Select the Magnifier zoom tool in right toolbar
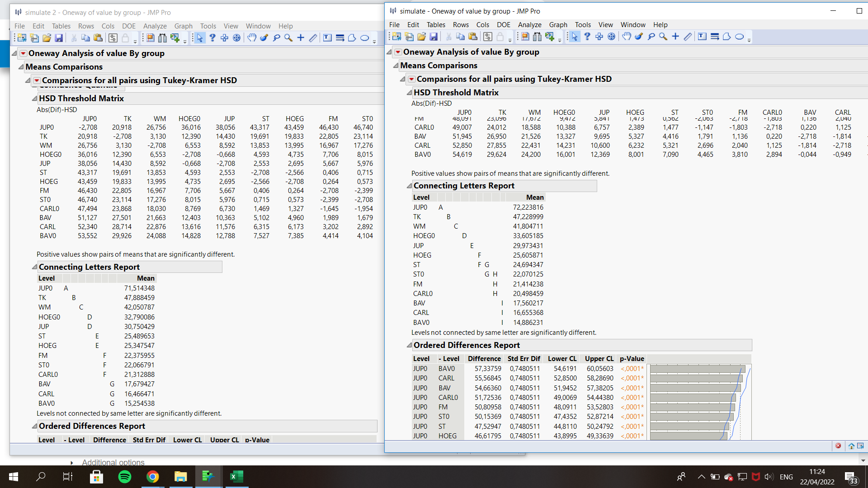 (663, 37)
